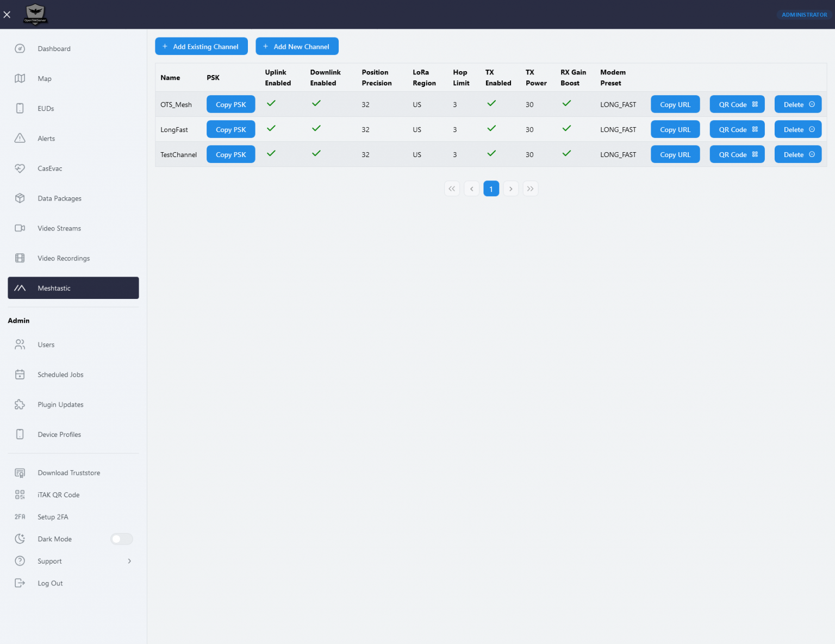The height and width of the screenshot is (644, 835).
Task: Select the Data Packages box icon
Action: [x=20, y=198]
